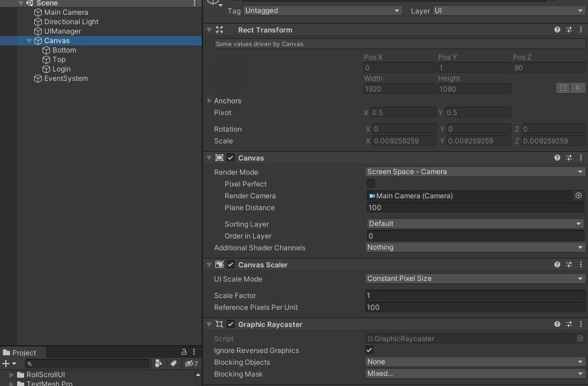Select Bottom object under Canvas

point(64,50)
